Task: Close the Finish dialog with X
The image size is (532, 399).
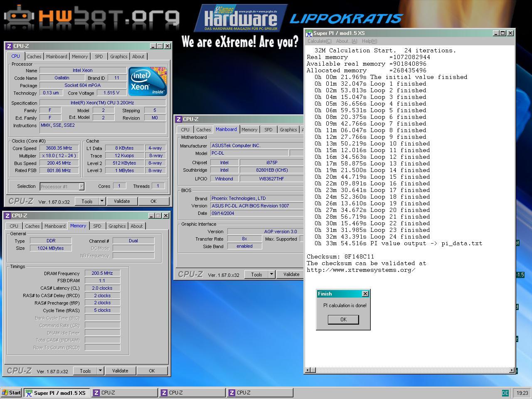Action: pyautogui.click(x=365, y=294)
